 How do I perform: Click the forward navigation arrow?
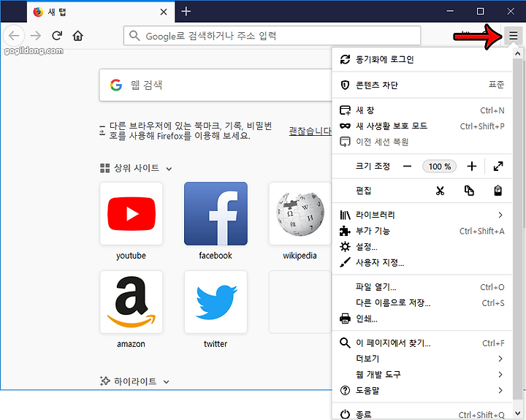point(35,36)
